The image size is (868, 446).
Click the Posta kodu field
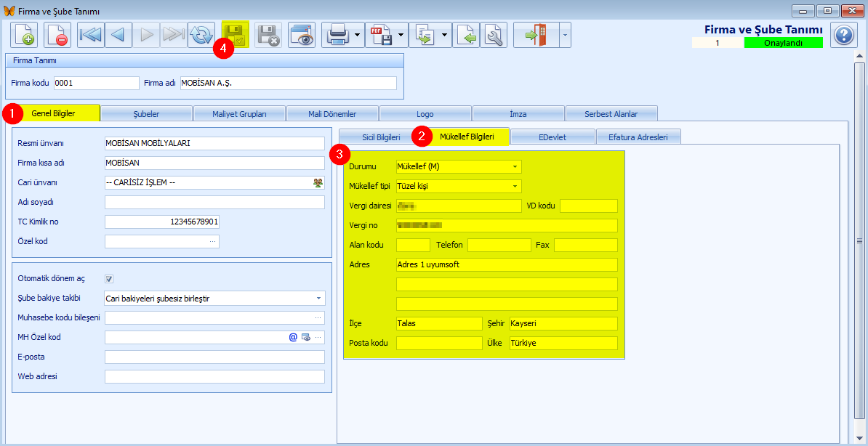tap(440, 343)
